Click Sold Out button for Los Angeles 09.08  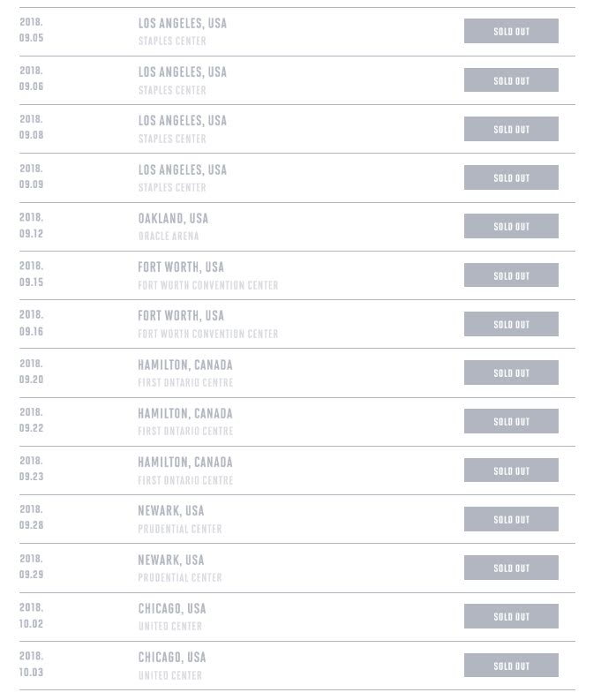pyautogui.click(x=511, y=129)
